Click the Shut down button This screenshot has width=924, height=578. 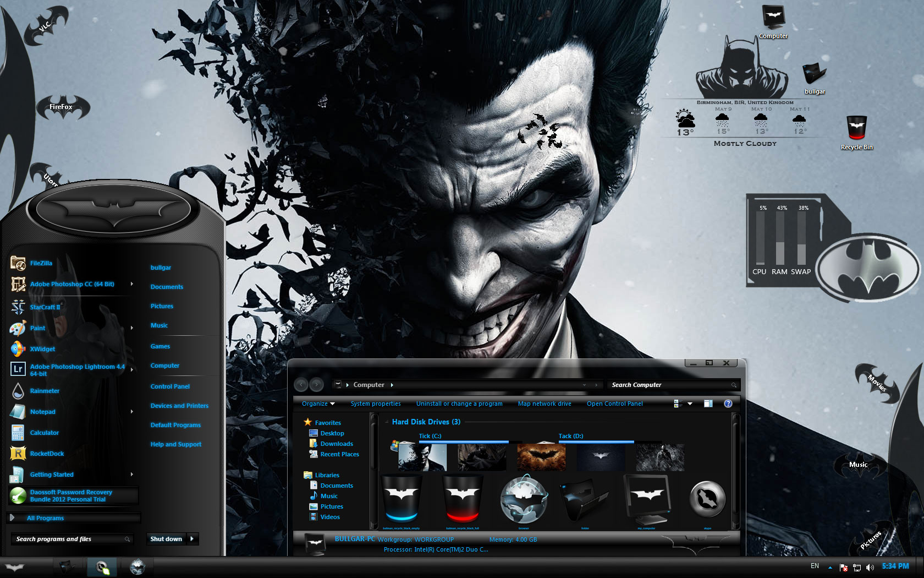coord(166,539)
